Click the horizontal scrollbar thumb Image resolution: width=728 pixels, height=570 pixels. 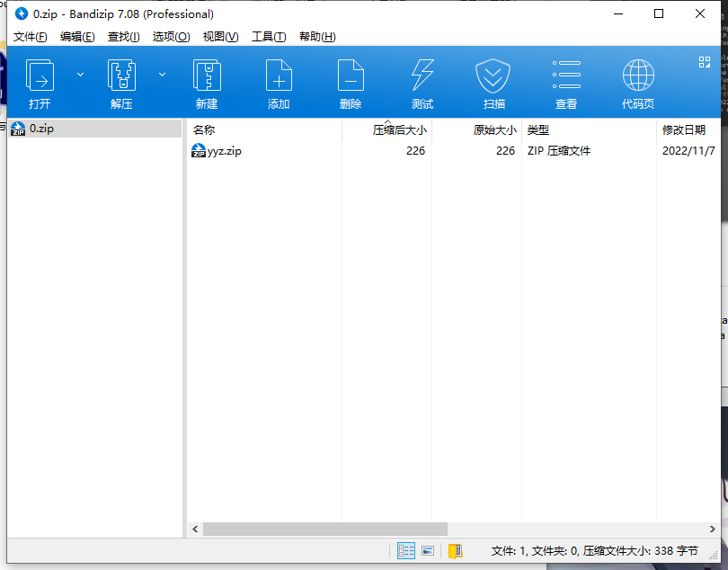tap(325, 530)
